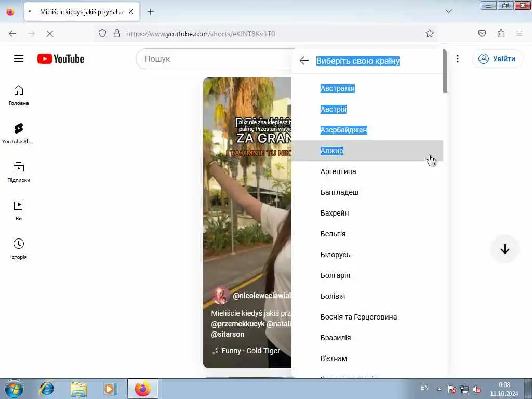
Task: Select the Mieliście kiedyś jakiś tab
Action: coord(82,11)
